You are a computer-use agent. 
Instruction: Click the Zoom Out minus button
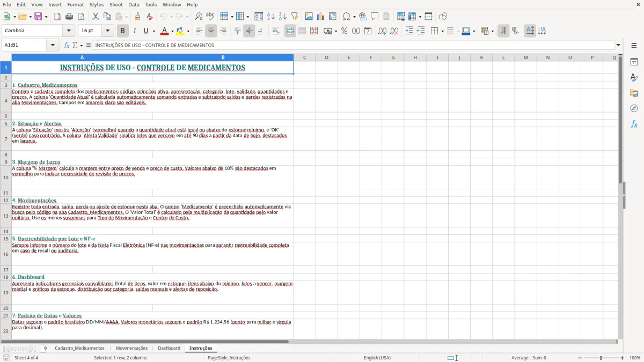click(580, 358)
